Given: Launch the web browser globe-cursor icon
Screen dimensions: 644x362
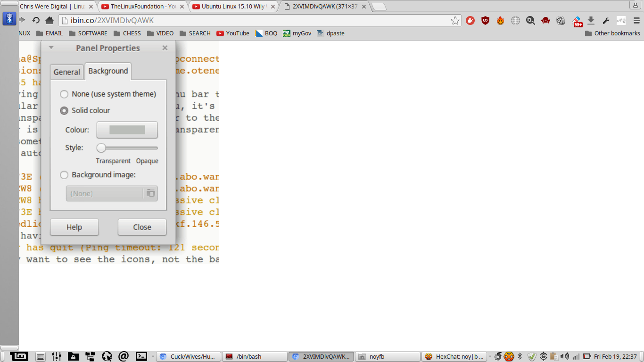Looking at the screenshot, I should [107, 357].
